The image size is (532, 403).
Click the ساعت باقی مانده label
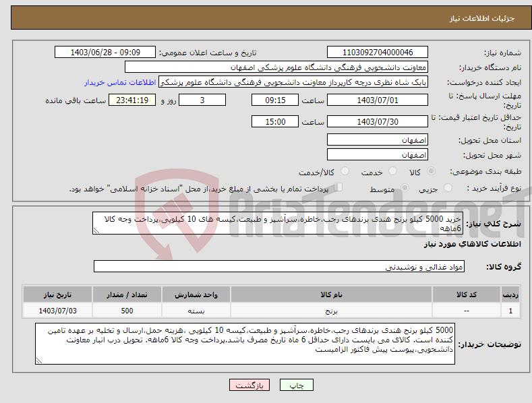pyautogui.click(x=76, y=101)
